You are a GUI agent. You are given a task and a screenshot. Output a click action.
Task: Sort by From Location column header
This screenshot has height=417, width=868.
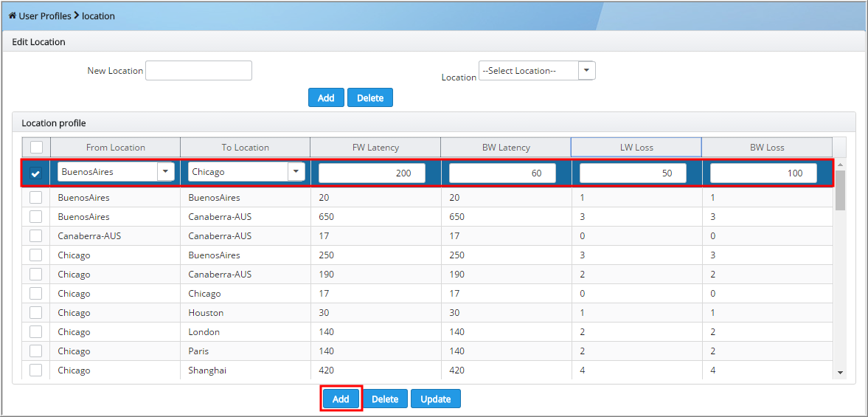click(x=115, y=148)
